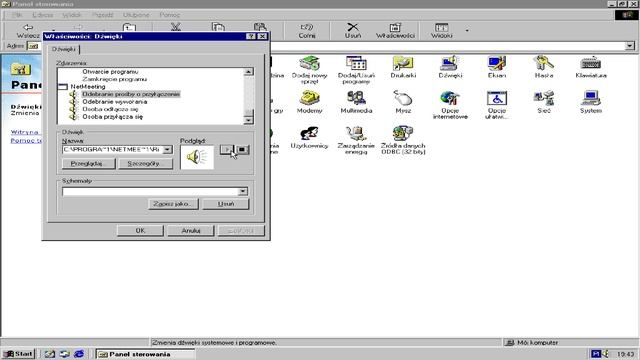This screenshot has width=640, height=360.
Task: Click Usuń button in Schematy group
Action: tap(226, 204)
